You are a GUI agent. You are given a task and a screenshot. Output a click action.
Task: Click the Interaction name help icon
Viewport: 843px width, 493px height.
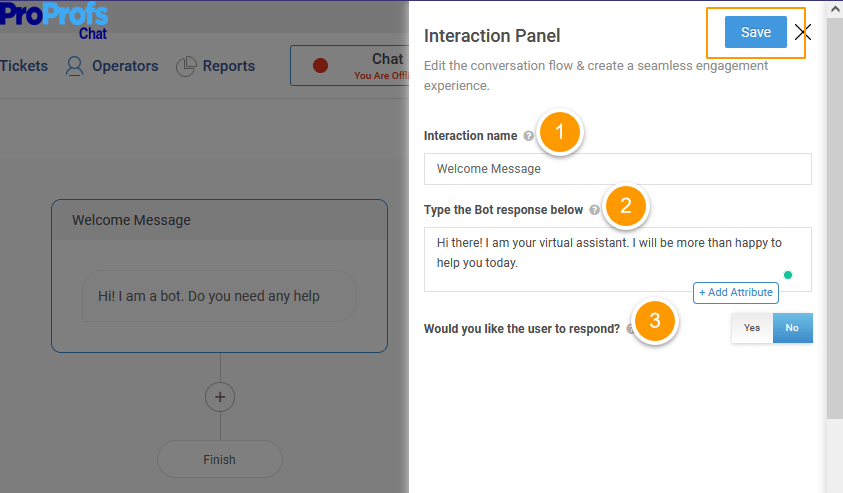pyautogui.click(x=528, y=136)
